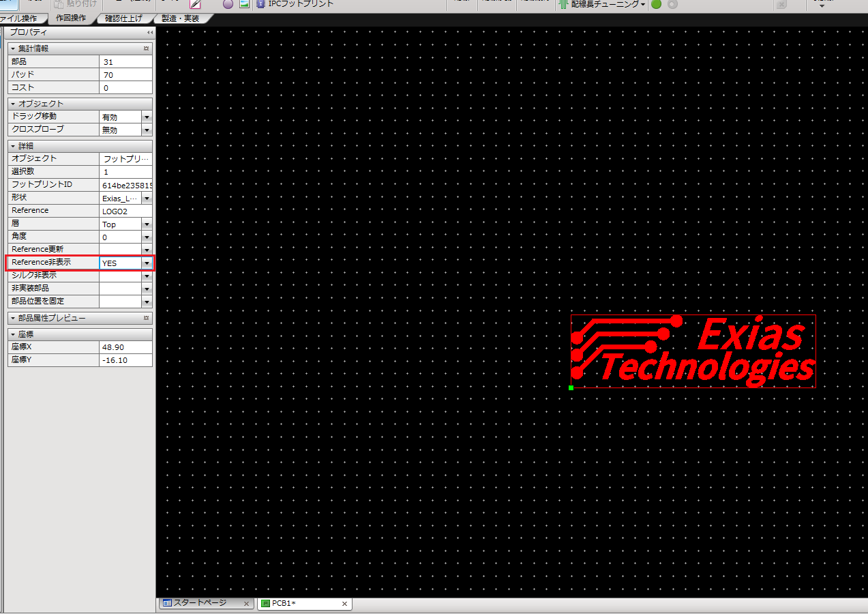Click the 形状 property label
This screenshot has width=868, height=614.
pyautogui.click(x=19, y=198)
